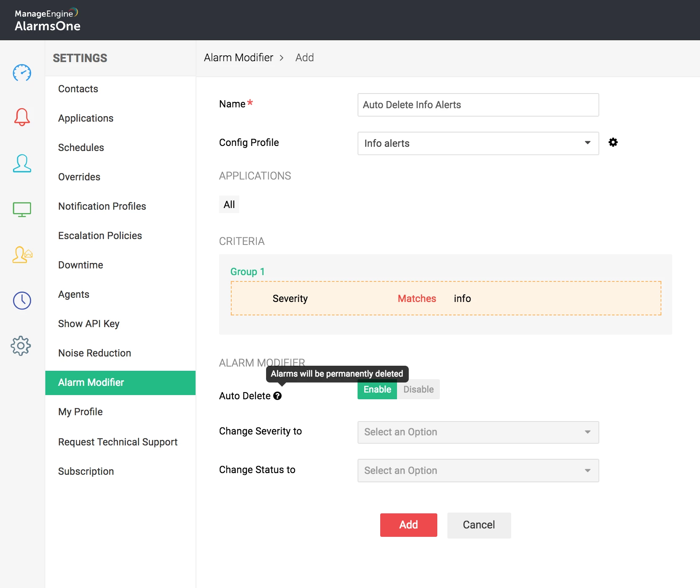Open the clock schedule icon in sidebar
The height and width of the screenshot is (588, 700).
click(22, 300)
